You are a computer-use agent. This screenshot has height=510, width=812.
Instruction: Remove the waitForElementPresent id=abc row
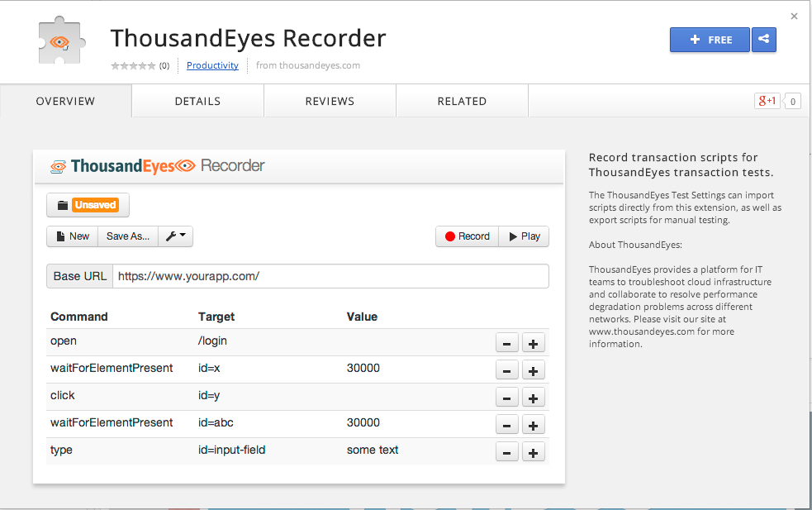coord(507,426)
